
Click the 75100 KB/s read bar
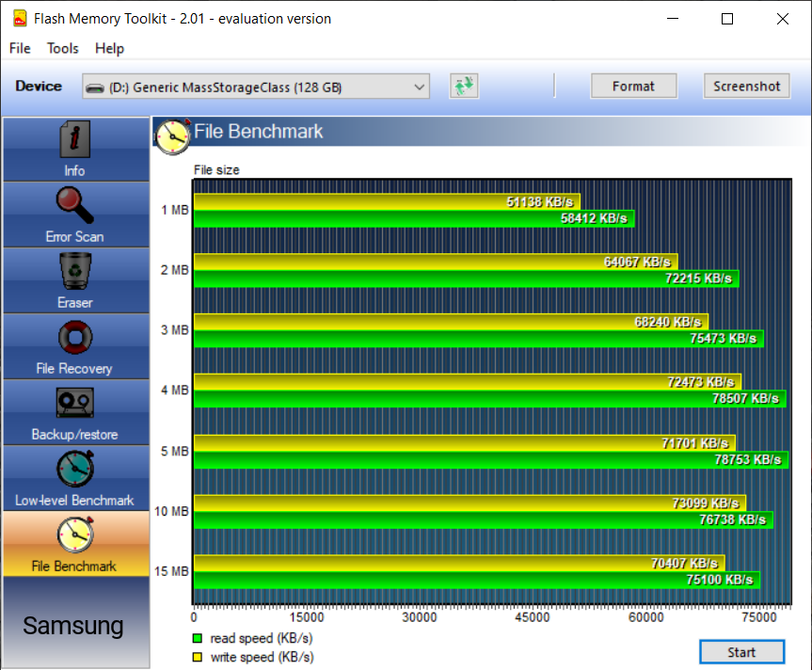[477, 580]
